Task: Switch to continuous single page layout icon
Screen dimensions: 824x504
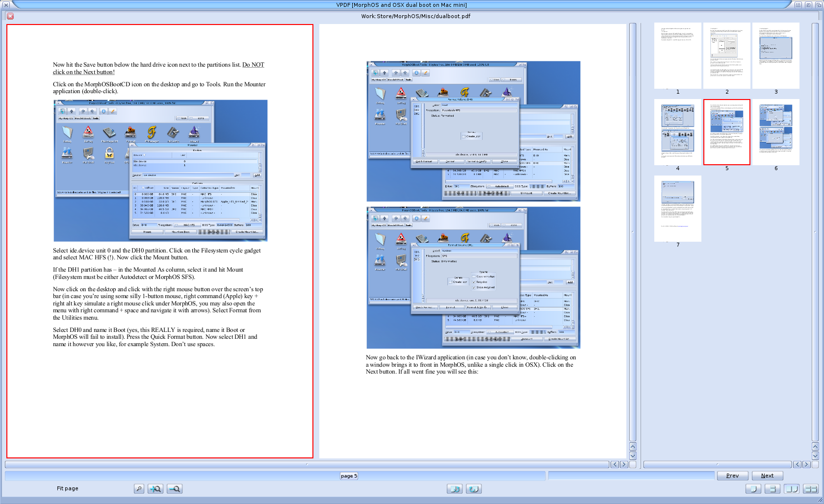Action: (772, 489)
